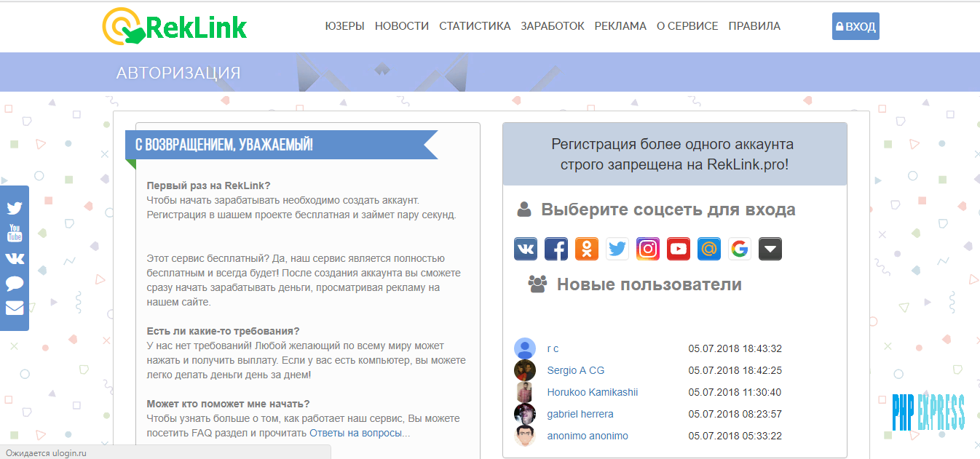This screenshot has height=459, width=980.
Task: Log in with VK social icon
Action: click(526, 249)
